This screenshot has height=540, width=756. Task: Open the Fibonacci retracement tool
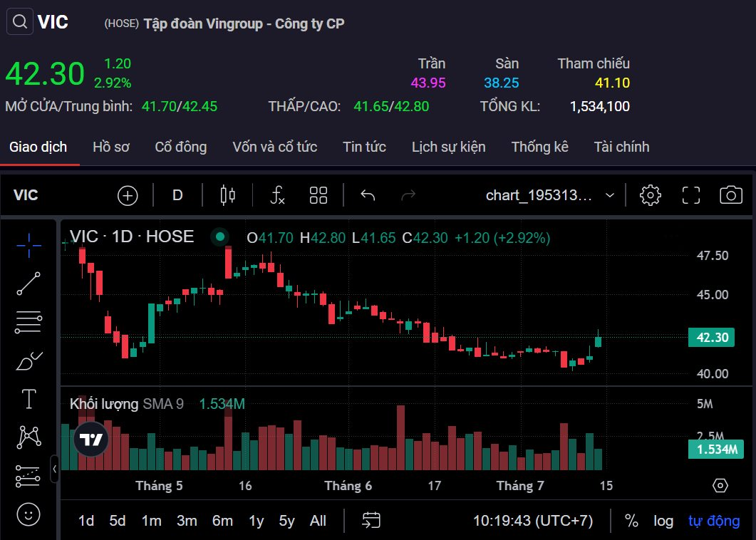(x=29, y=322)
